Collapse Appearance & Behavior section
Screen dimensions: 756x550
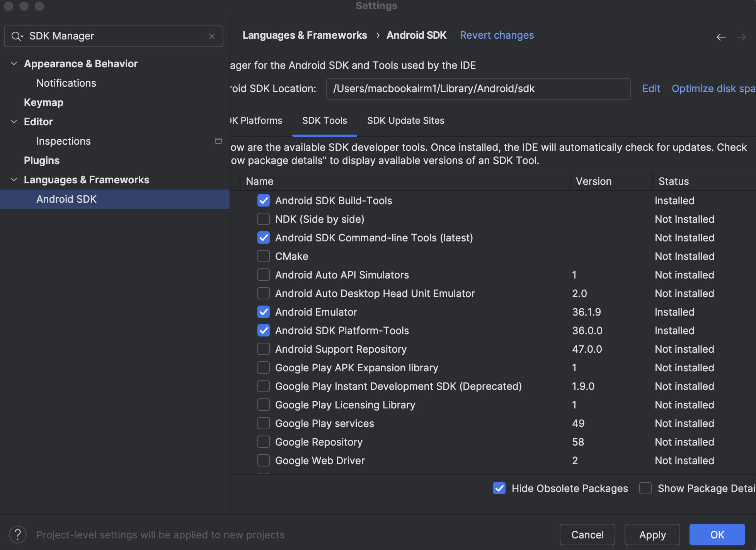14,64
